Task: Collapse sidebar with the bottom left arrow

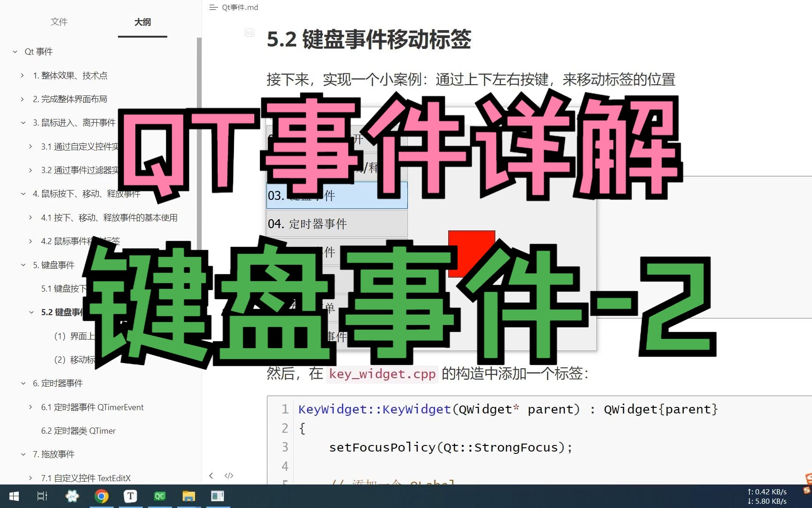Action: click(211, 476)
